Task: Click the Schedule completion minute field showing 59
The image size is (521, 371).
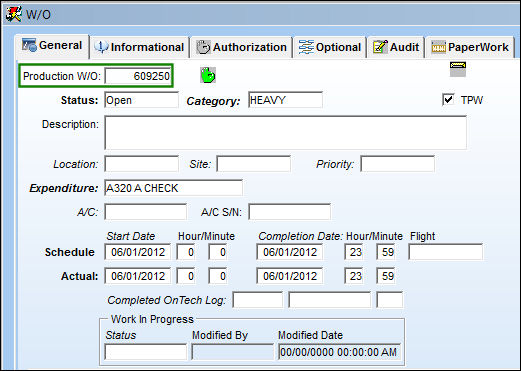Action: pyautogui.click(x=386, y=252)
